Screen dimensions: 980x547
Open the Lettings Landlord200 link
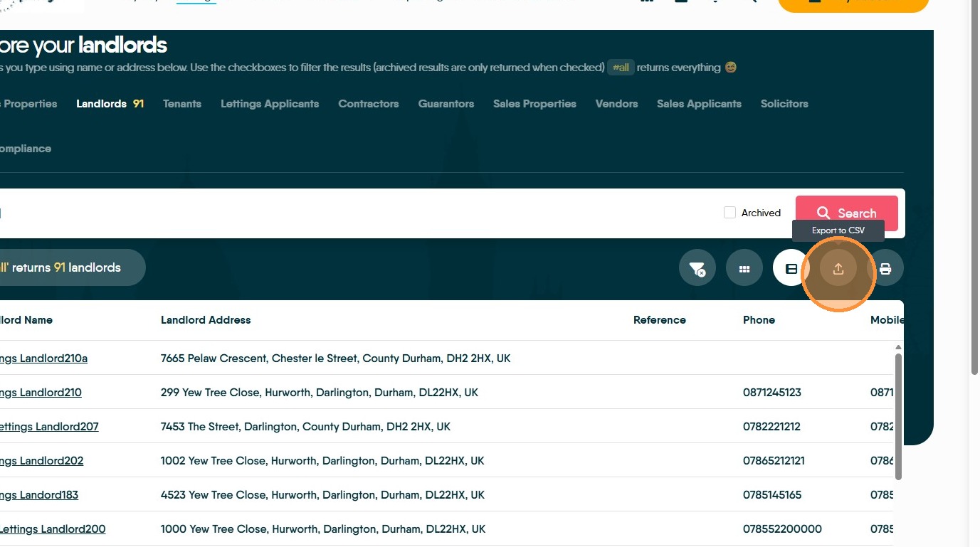pyautogui.click(x=53, y=529)
